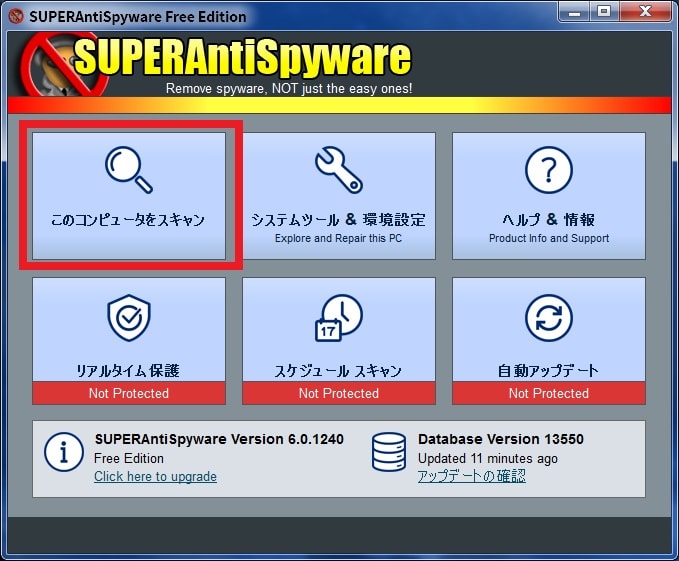Viewport: 679px width, 561px height.
Task: Close the SUPERAntiSpyware window
Action: click(x=645, y=12)
